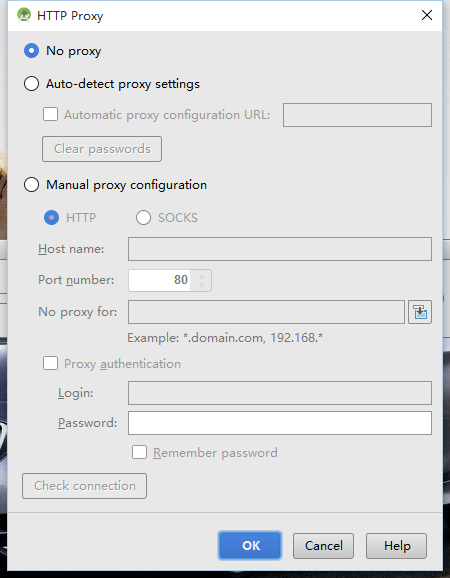Decrease port number with down arrow
The width and height of the screenshot is (450, 578).
[x=202, y=285]
